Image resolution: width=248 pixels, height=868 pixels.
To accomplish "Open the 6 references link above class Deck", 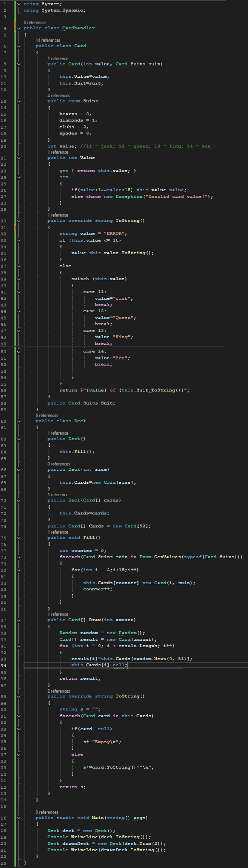I will pos(47,416).
